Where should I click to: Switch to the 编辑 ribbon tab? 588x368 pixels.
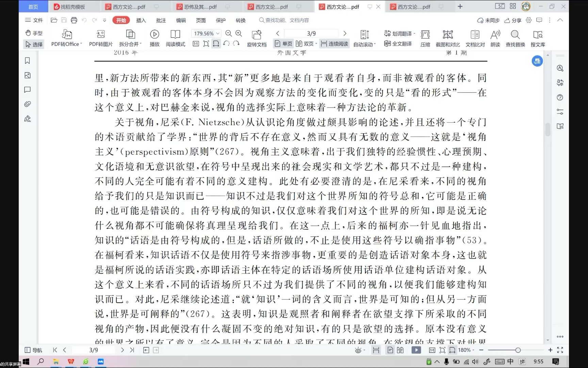tap(181, 20)
